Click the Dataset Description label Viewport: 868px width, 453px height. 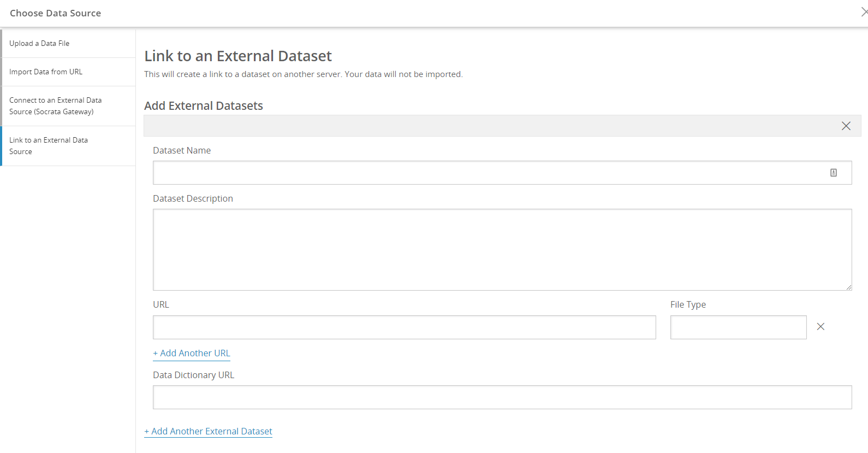(193, 198)
